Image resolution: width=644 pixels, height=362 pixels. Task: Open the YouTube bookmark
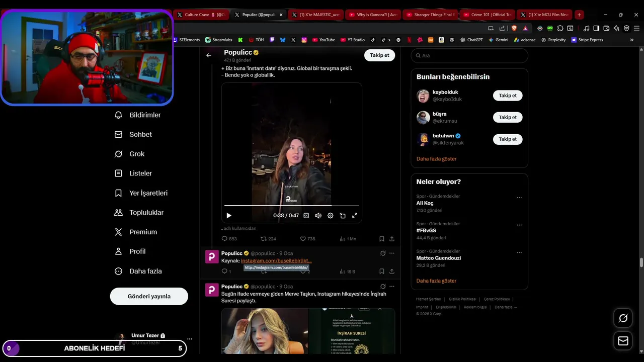(x=324, y=40)
